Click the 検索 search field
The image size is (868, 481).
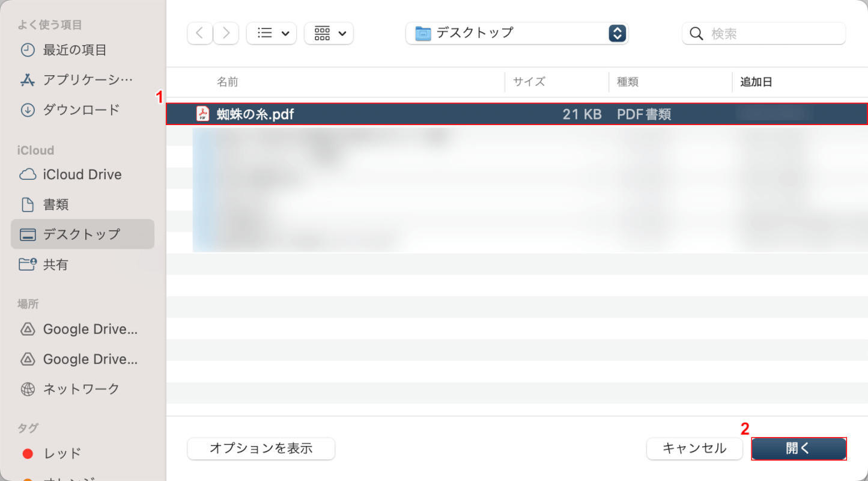[x=763, y=33]
